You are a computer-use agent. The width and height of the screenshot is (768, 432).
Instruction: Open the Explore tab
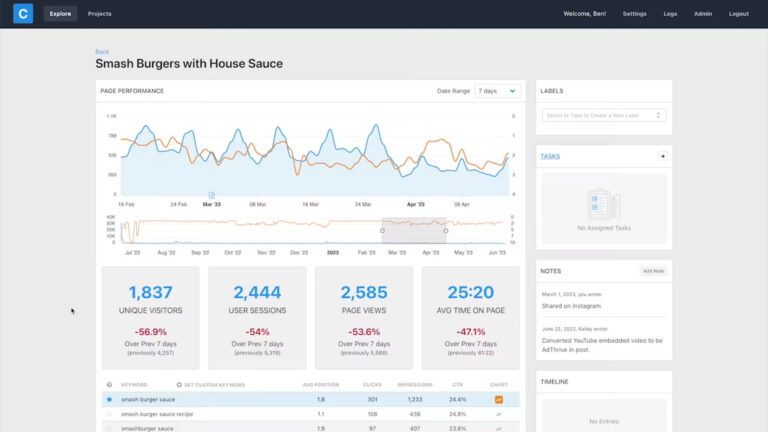[60, 14]
